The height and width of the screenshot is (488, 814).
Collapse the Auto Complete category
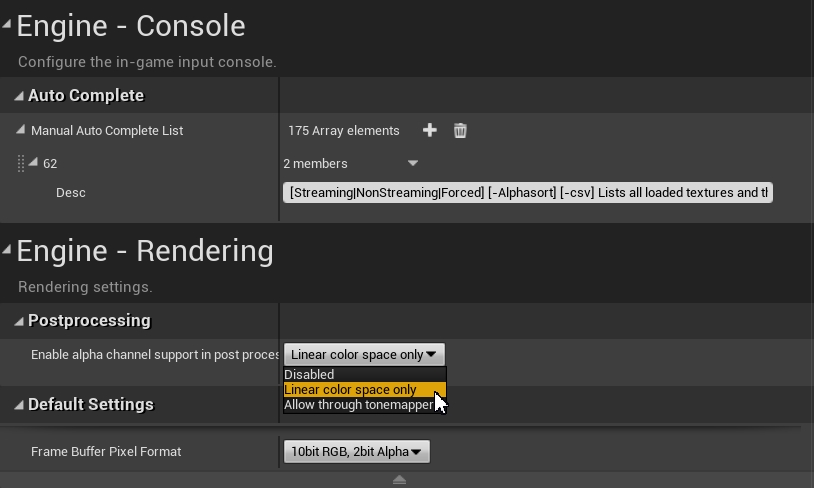19,96
